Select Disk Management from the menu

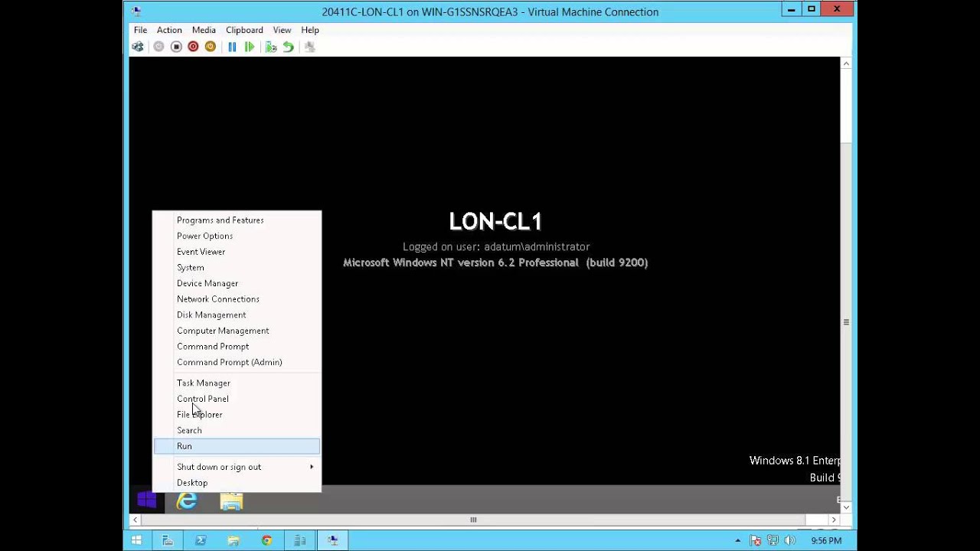click(237, 315)
